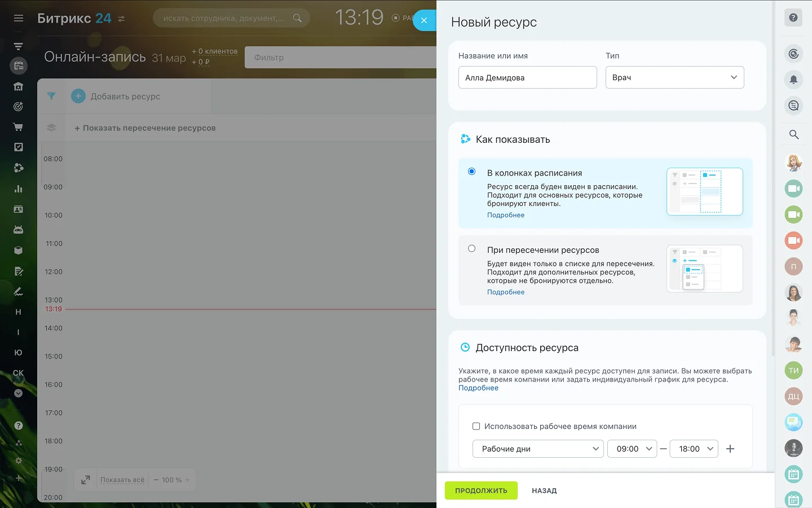Viewport: 812px width, 508px height.
Task: Open the Тип dropdown showing Врач
Action: [675, 77]
